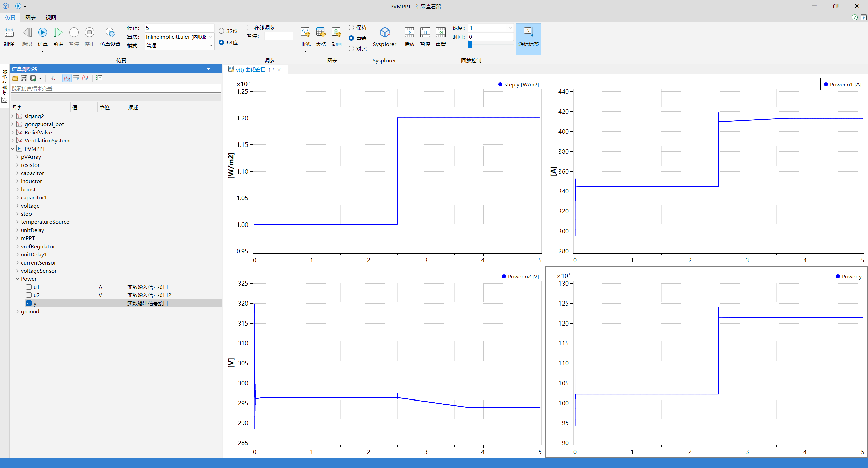The image size is (868, 468).
Task: Click the playback time slider handle
Action: click(470, 44)
